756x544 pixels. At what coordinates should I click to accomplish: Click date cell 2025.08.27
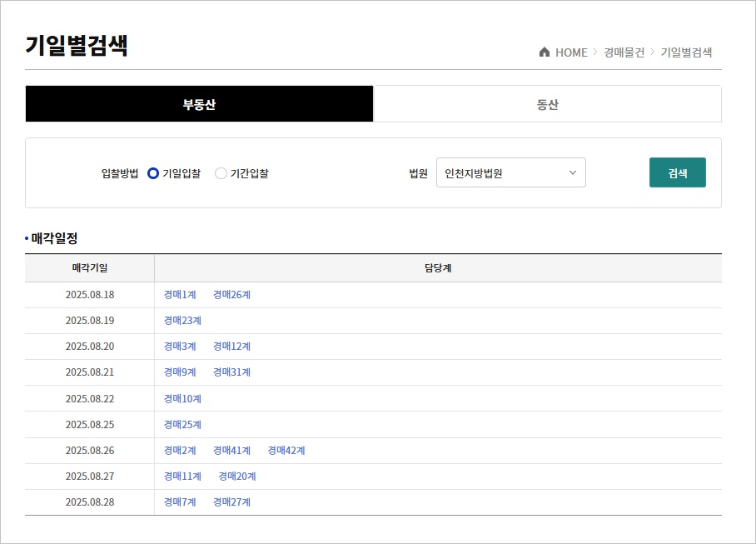click(90, 477)
